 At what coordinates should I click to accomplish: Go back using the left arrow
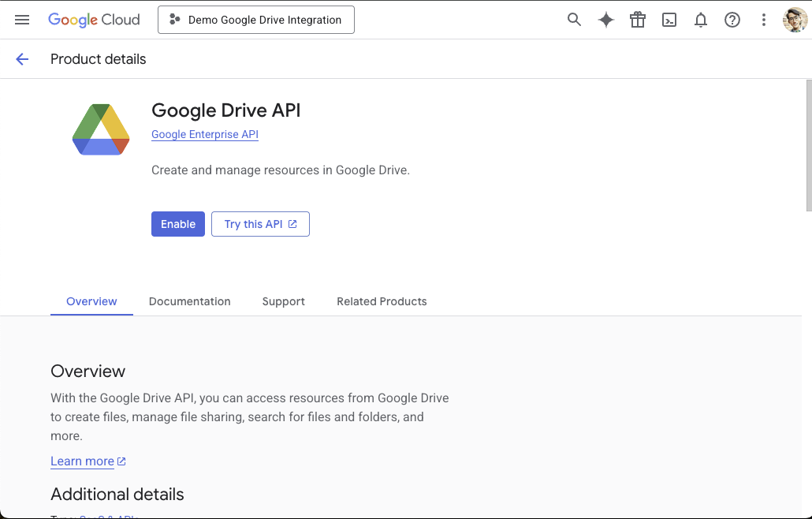(x=22, y=59)
